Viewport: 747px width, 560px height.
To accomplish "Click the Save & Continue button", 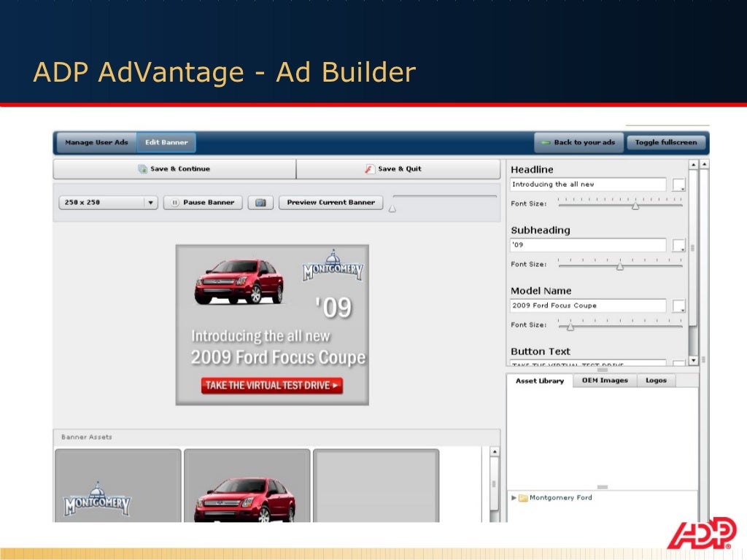I will tap(174, 169).
